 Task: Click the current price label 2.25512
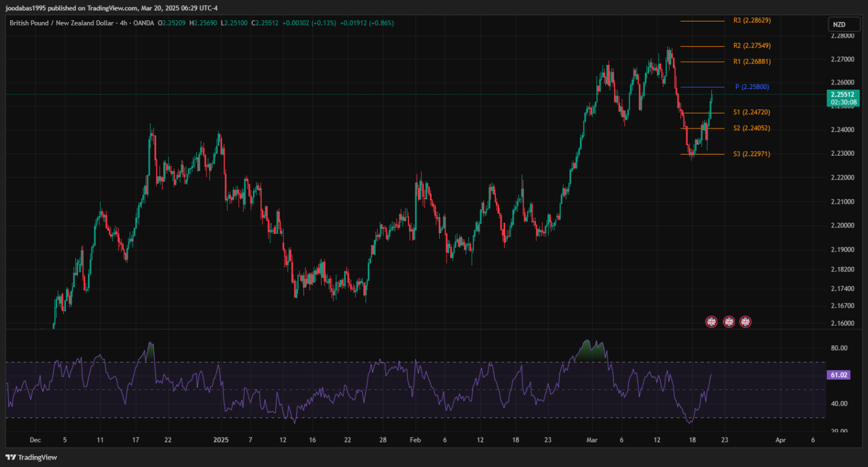(x=843, y=95)
